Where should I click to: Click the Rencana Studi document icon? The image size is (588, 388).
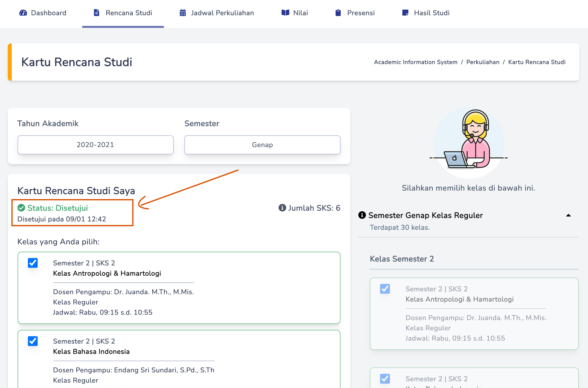tap(97, 13)
